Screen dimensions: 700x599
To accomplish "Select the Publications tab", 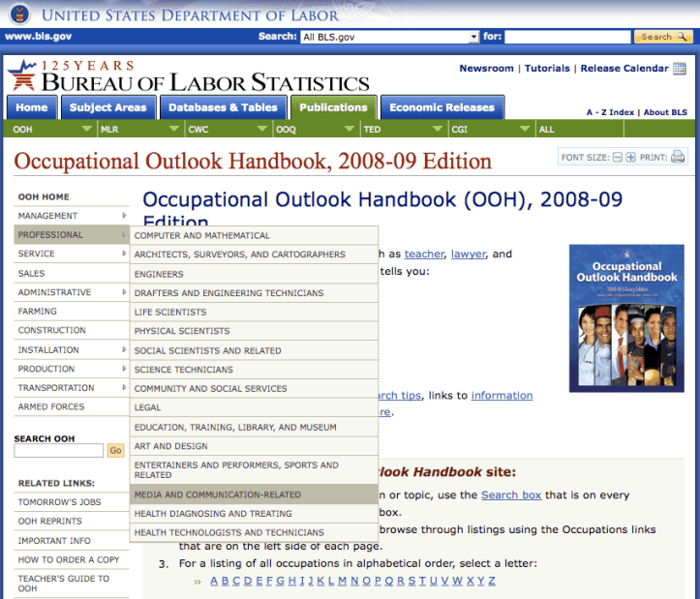I will 333,107.
